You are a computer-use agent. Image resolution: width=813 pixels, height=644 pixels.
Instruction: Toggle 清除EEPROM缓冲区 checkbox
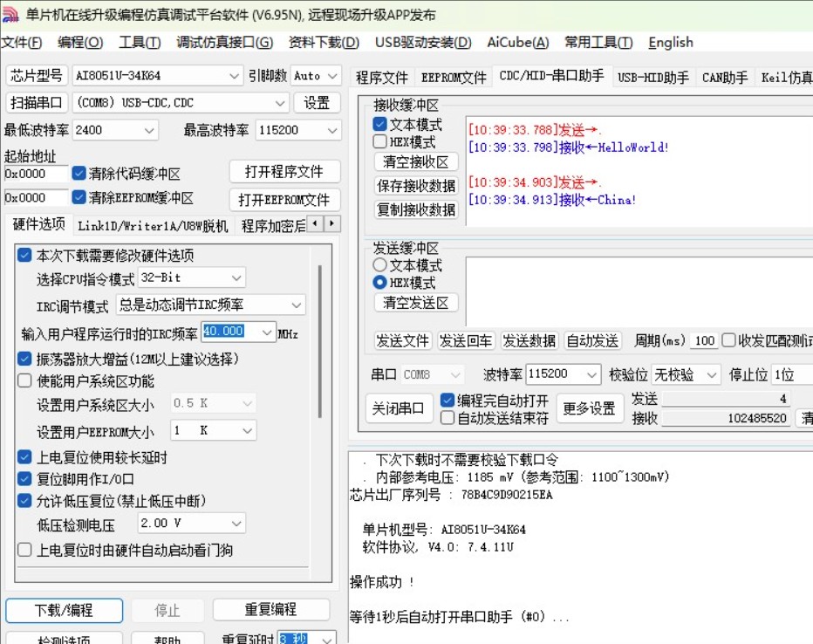[x=79, y=197]
